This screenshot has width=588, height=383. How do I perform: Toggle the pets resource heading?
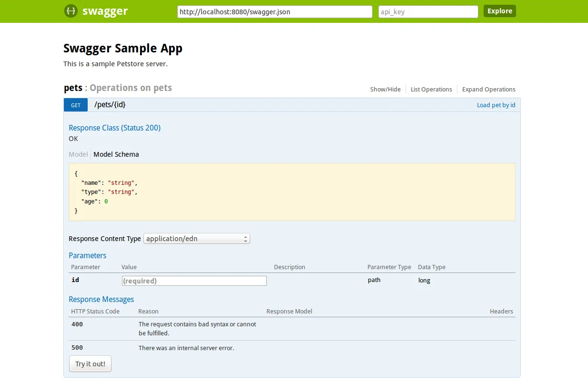point(73,88)
